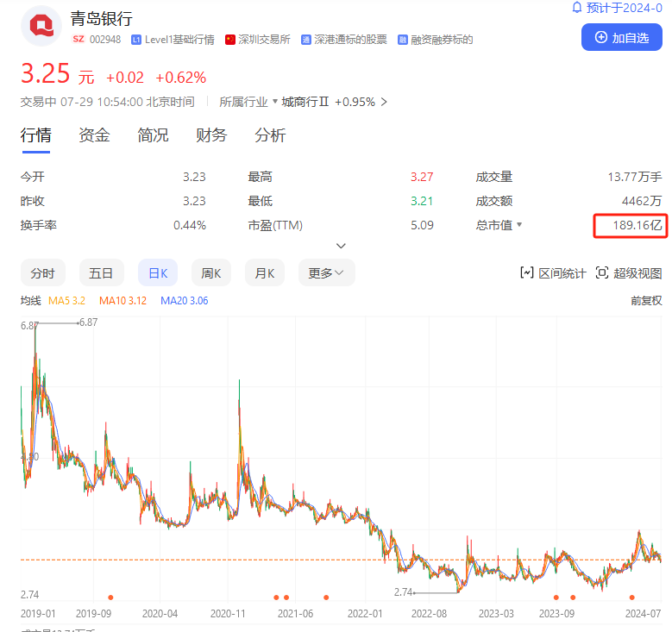The image size is (672, 632).
Task: Select the 五日 chart period
Action: pyautogui.click(x=101, y=272)
